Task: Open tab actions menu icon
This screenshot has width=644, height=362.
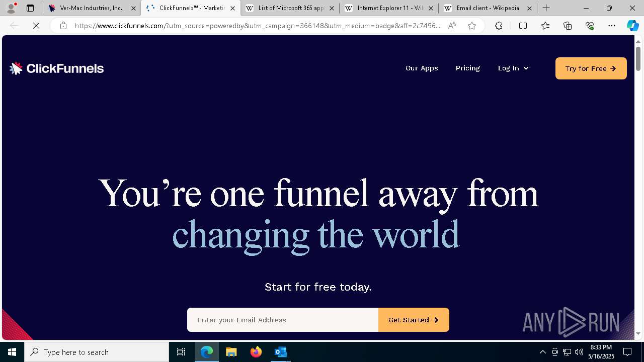Action: tap(30, 8)
